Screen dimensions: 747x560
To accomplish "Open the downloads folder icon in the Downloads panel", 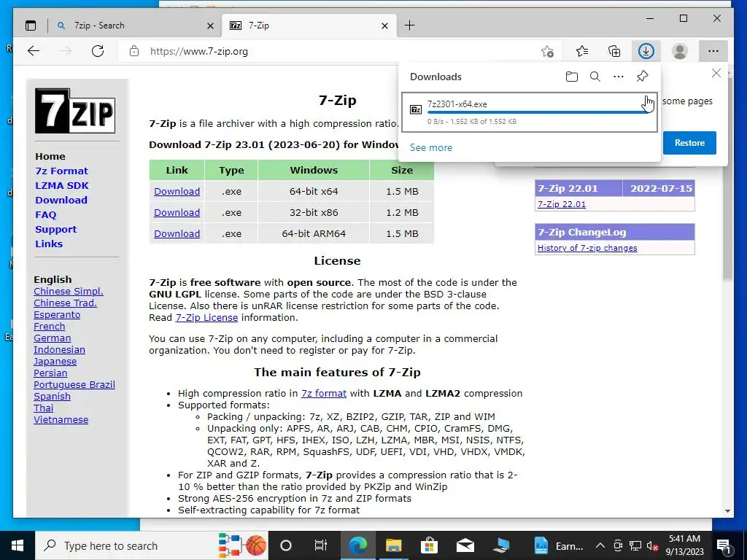I will tap(572, 77).
